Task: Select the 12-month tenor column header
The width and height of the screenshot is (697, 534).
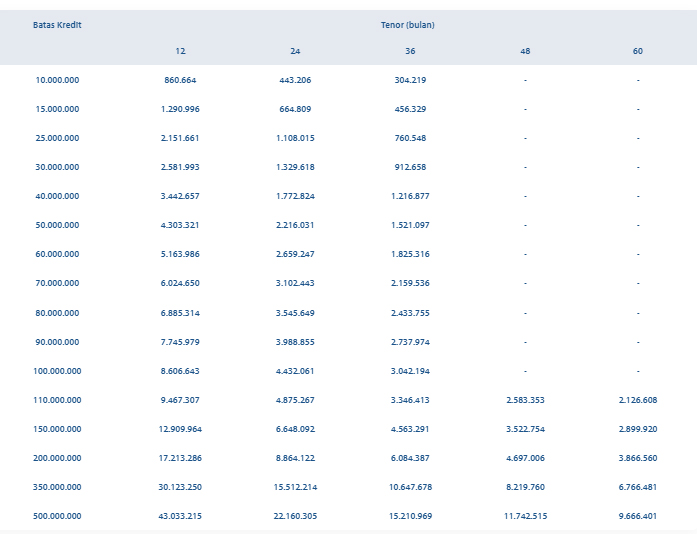Action: point(180,51)
